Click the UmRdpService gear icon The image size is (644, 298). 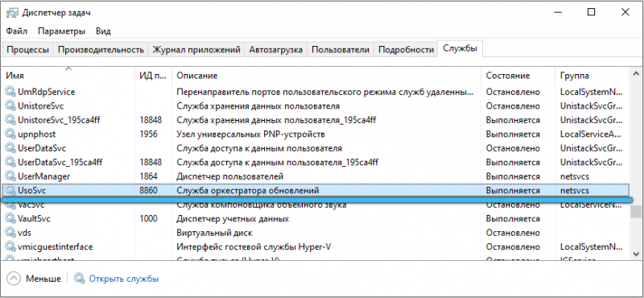pyautogui.click(x=10, y=92)
